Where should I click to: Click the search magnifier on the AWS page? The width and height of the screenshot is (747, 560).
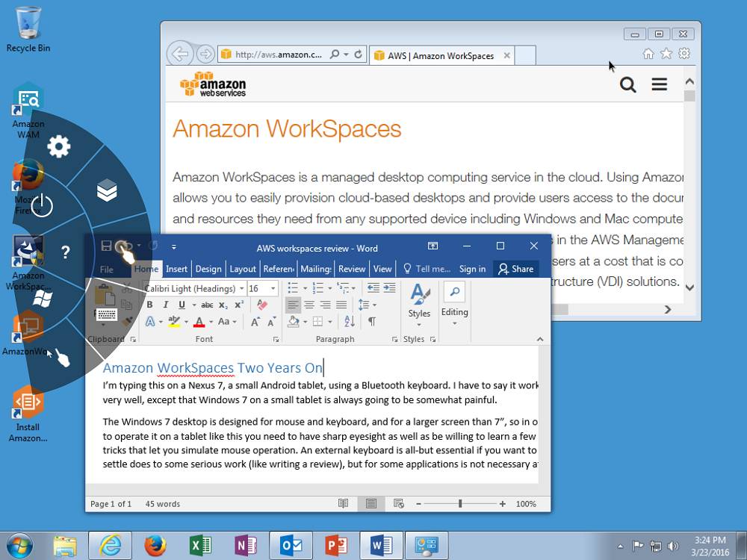click(x=627, y=84)
